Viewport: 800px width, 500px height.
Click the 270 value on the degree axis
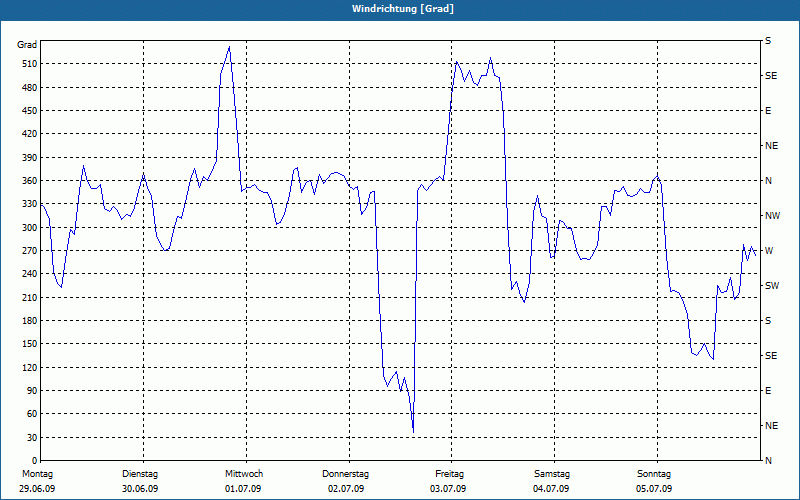coord(29,251)
